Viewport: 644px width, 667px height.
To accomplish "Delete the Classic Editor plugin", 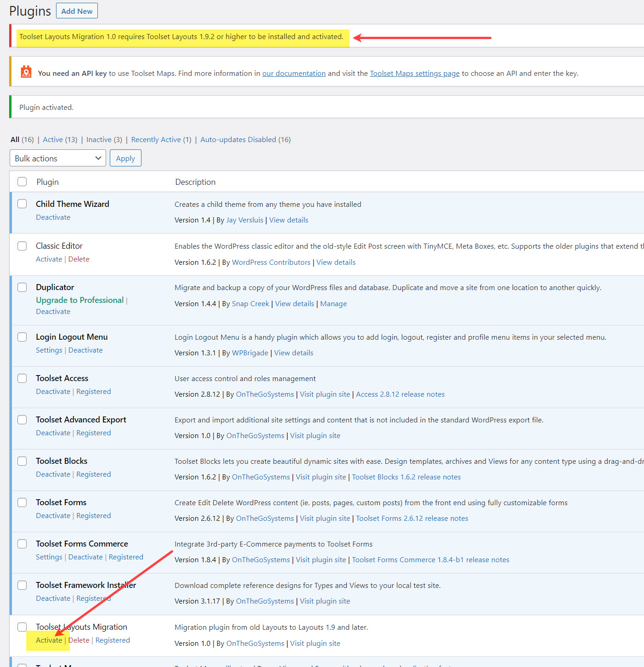I will click(x=79, y=259).
